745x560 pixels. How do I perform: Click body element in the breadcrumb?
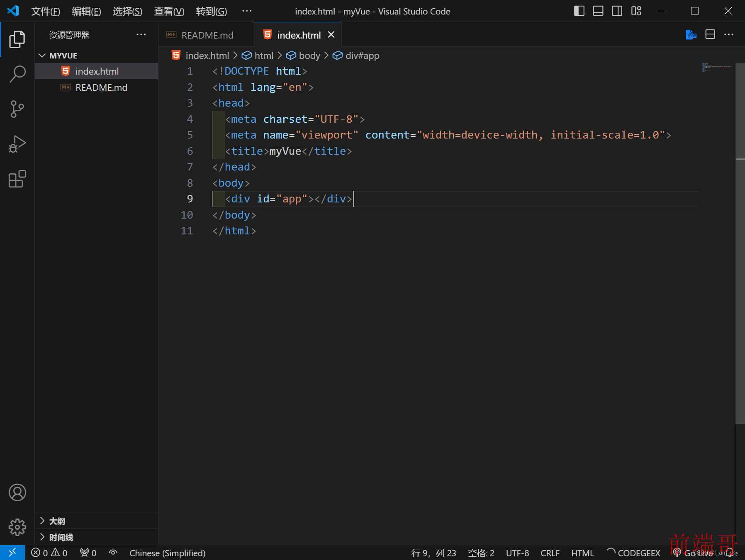303,56
